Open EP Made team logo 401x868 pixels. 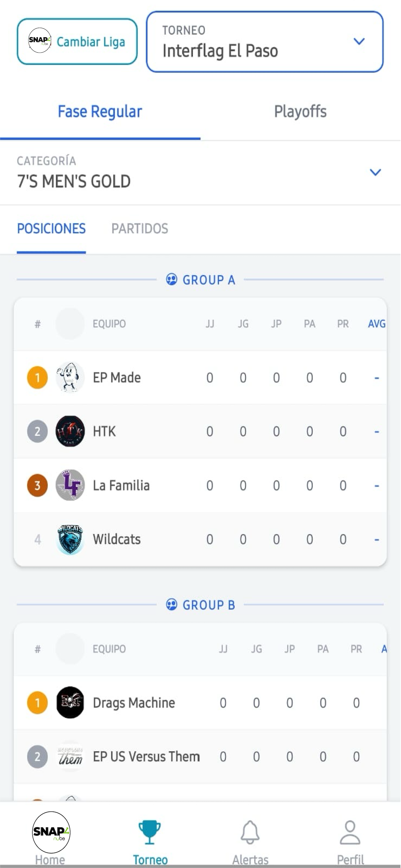click(x=70, y=377)
